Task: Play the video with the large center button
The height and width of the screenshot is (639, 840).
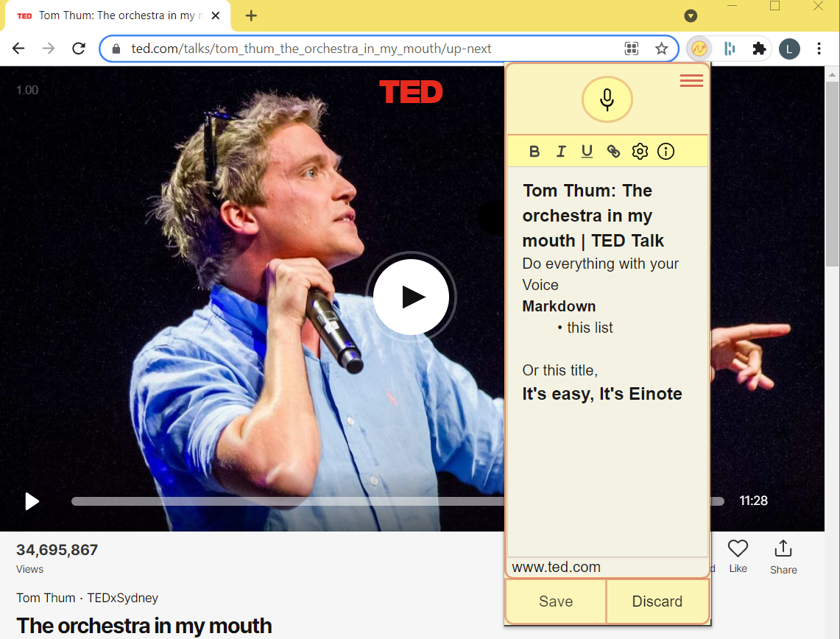Action: [411, 297]
